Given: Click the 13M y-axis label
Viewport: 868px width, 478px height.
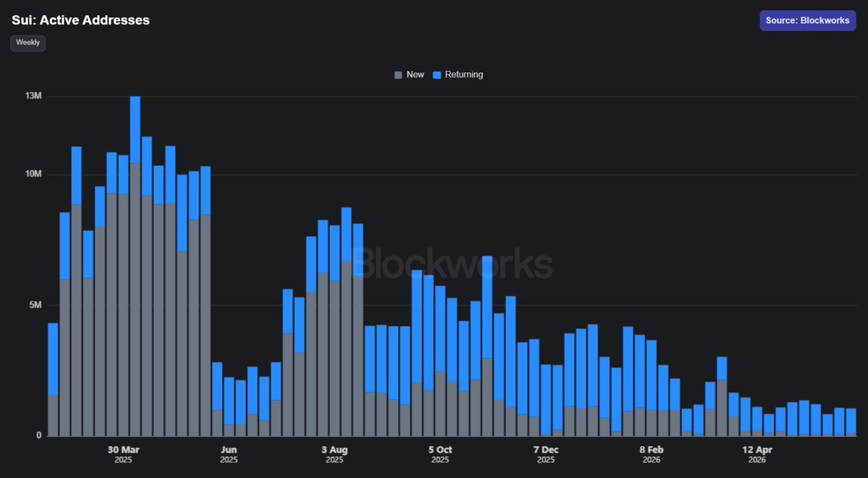Looking at the screenshot, I should pos(33,96).
